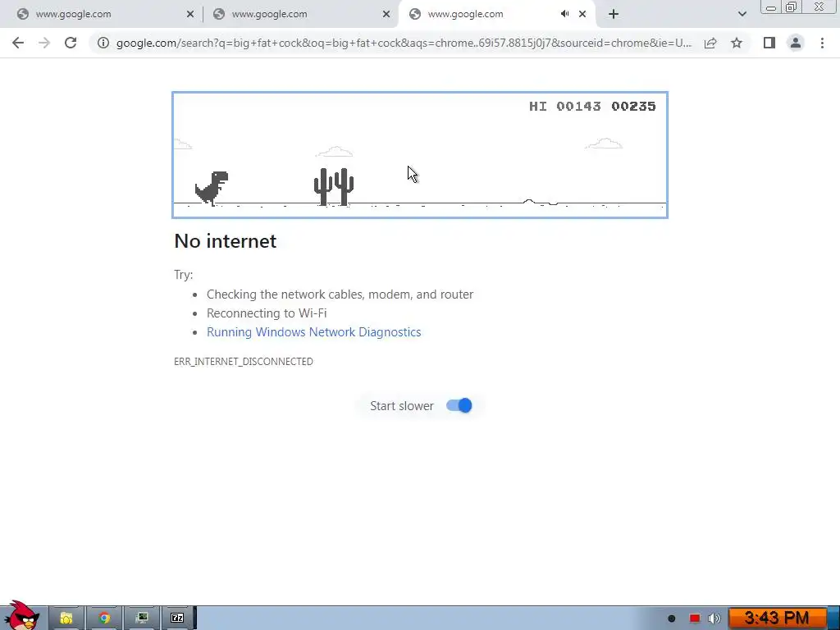Open the Chrome profile avatar
840x630 pixels.
point(796,43)
